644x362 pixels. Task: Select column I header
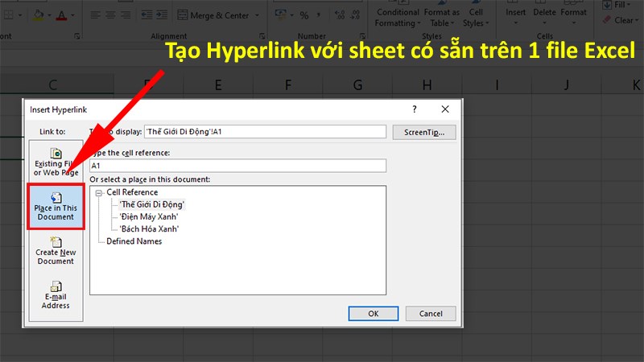pyautogui.click(x=497, y=85)
